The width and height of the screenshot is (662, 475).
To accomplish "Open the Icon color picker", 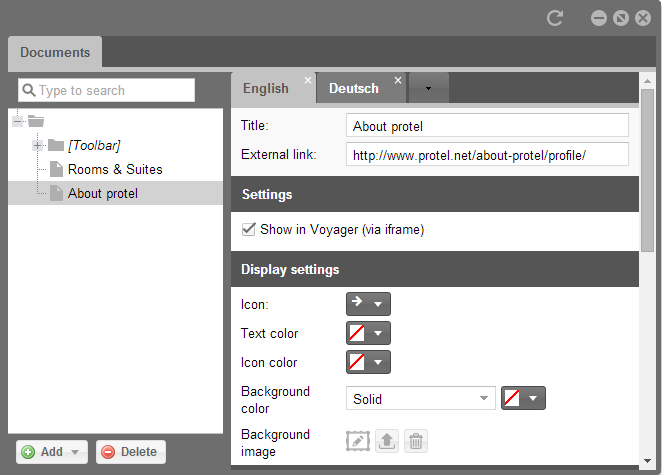I will 368,362.
